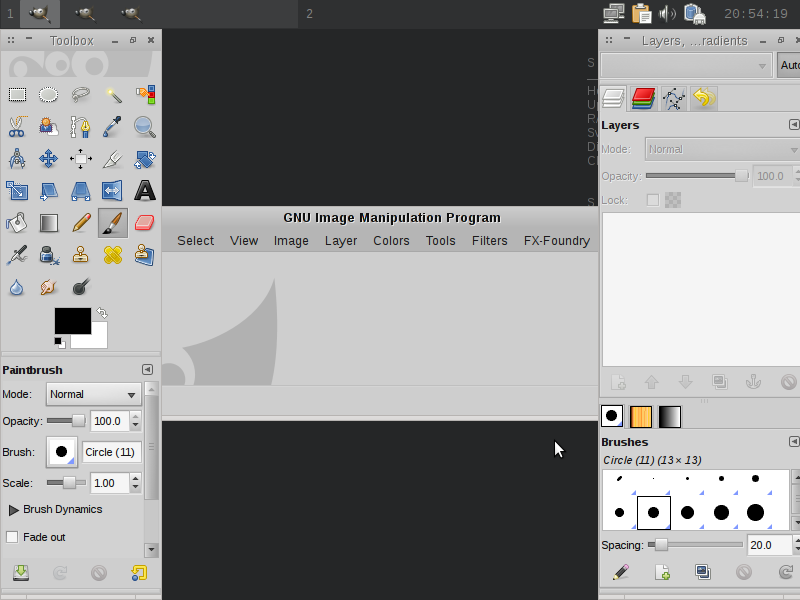Image resolution: width=800 pixels, height=600 pixels.
Task: Select the Clone stamp tool
Action: [81, 255]
